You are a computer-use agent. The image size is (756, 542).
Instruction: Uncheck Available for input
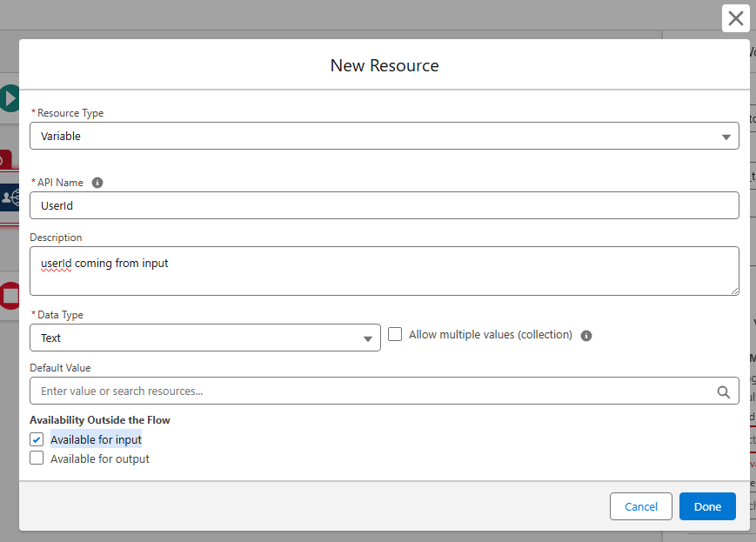pyautogui.click(x=37, y=439)
